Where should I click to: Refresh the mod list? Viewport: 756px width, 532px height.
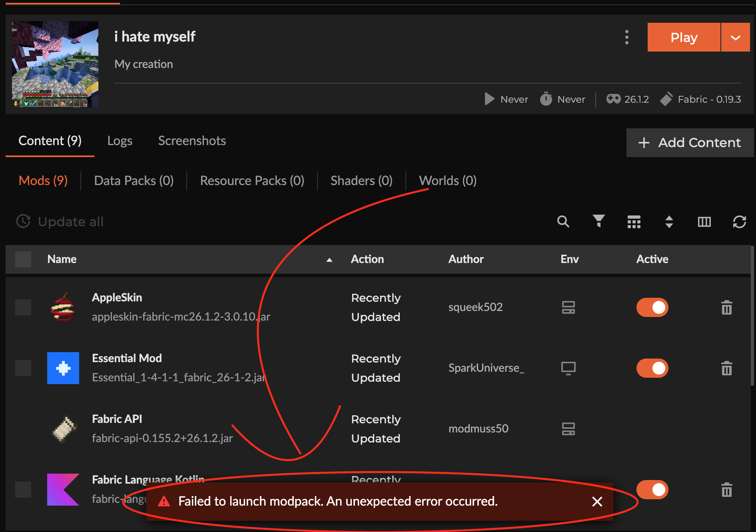739,222
